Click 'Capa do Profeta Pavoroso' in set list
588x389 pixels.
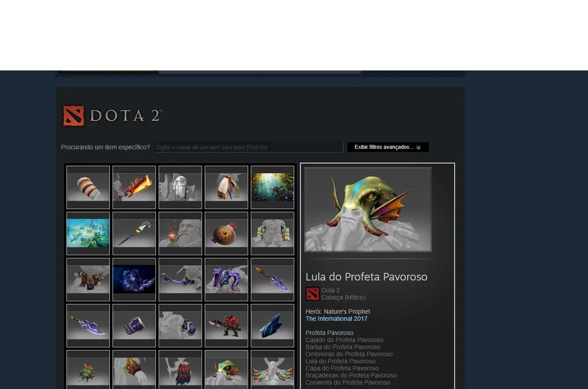pos(342,368)
